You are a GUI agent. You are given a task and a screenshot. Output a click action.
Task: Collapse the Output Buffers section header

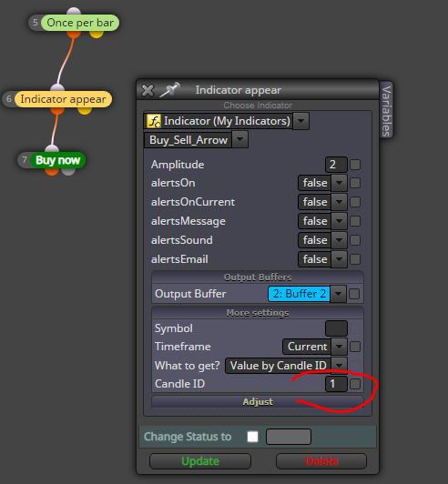(x=258, y=277)
